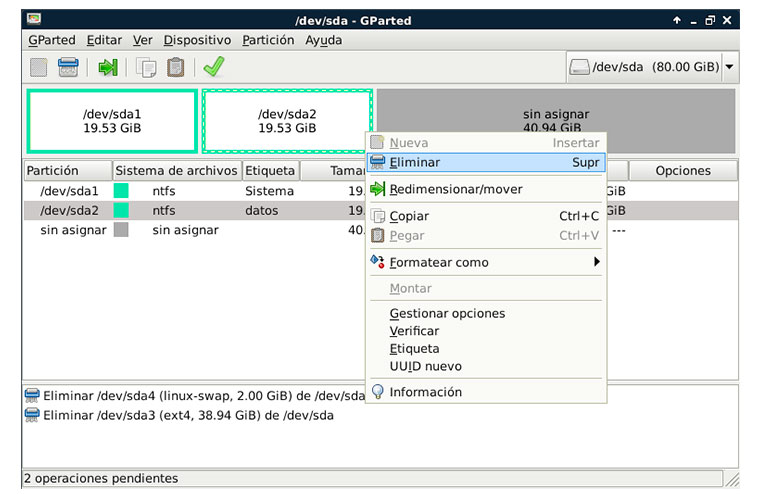
Task: Click the Delete partition toolbar icon
Action: 68,67
